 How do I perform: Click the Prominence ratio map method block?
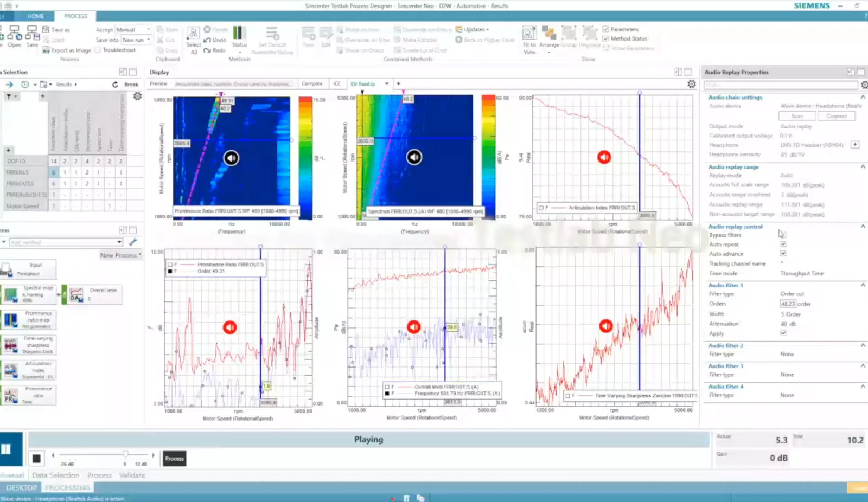pyautogui.click(x=29, y=320)
